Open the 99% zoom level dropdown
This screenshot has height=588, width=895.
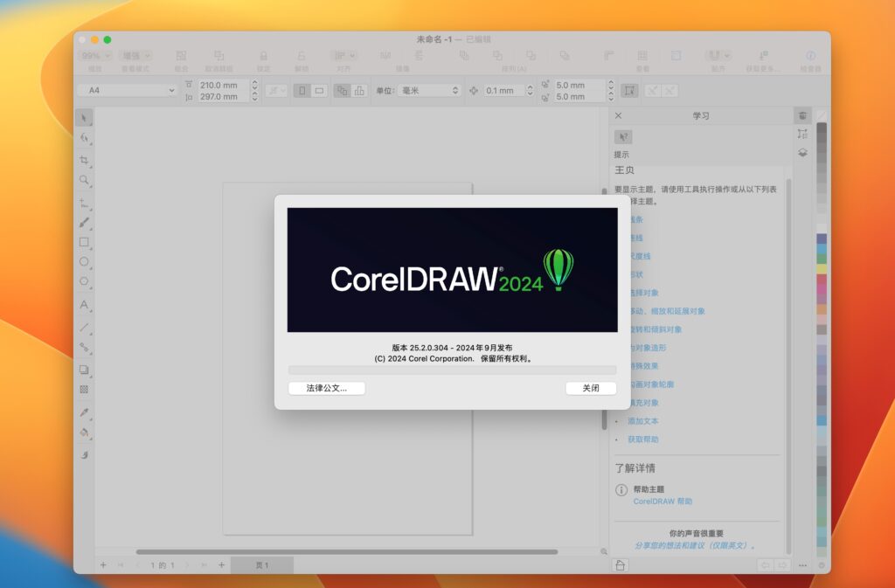(x=93, y=54)
